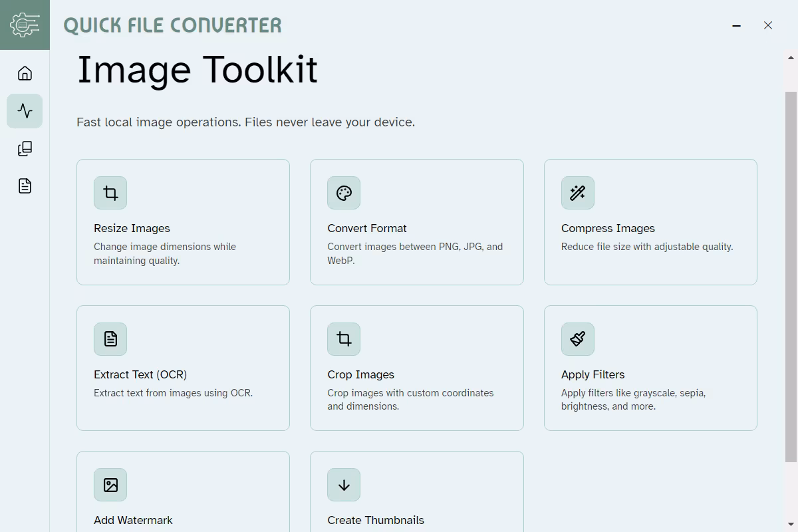Click the document tools sidebar icon

[x=25, y=186]
